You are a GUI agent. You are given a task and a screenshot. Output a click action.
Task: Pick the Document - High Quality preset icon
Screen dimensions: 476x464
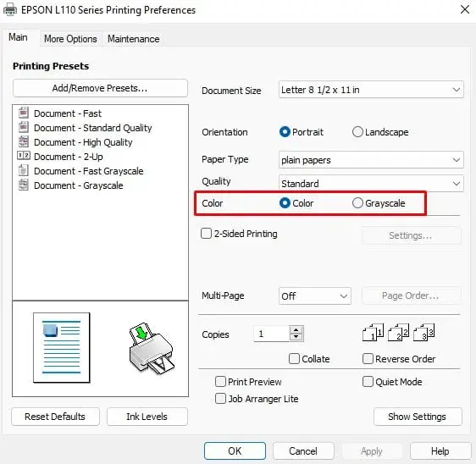click(x=24, y=141)
